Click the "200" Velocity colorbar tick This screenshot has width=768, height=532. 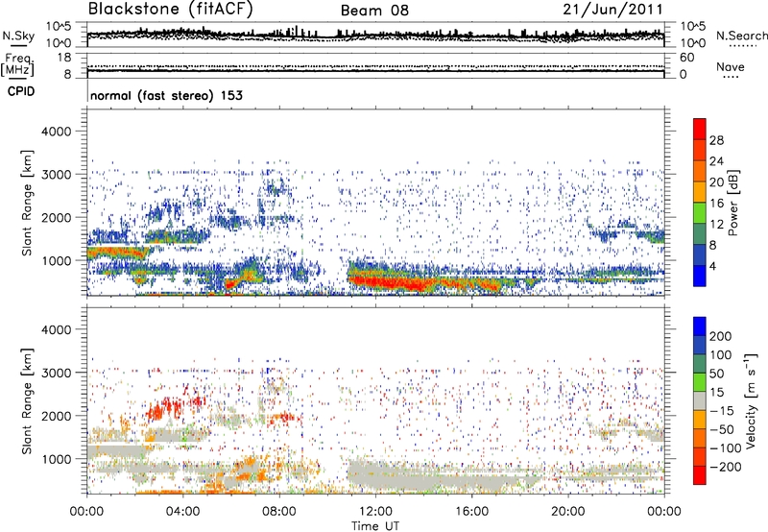pos(721,336)
